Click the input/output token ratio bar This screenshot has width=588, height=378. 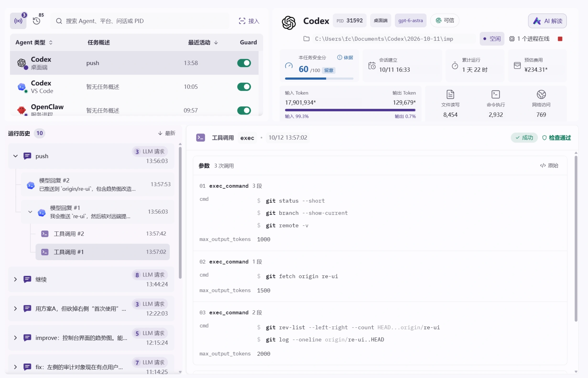[350, 110]
